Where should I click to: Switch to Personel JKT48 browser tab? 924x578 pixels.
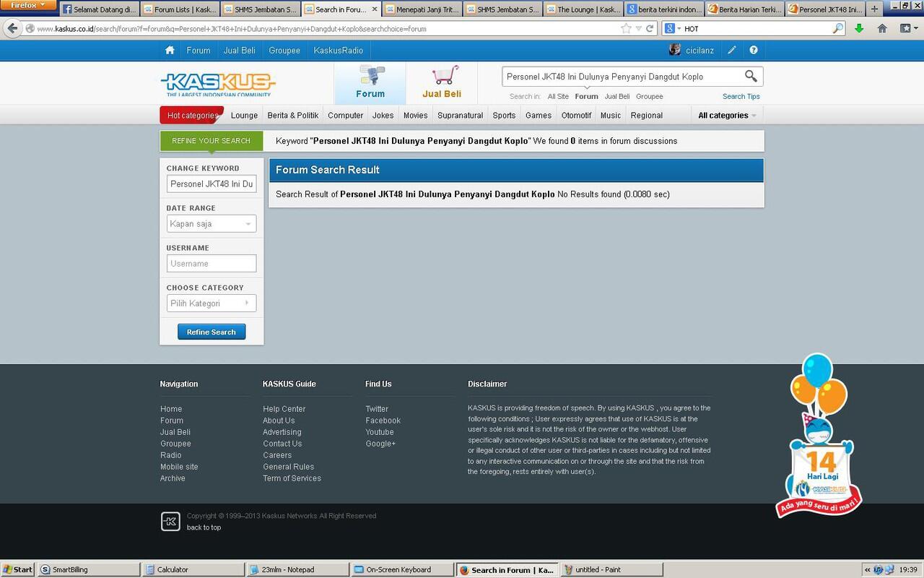coord(825,9)
